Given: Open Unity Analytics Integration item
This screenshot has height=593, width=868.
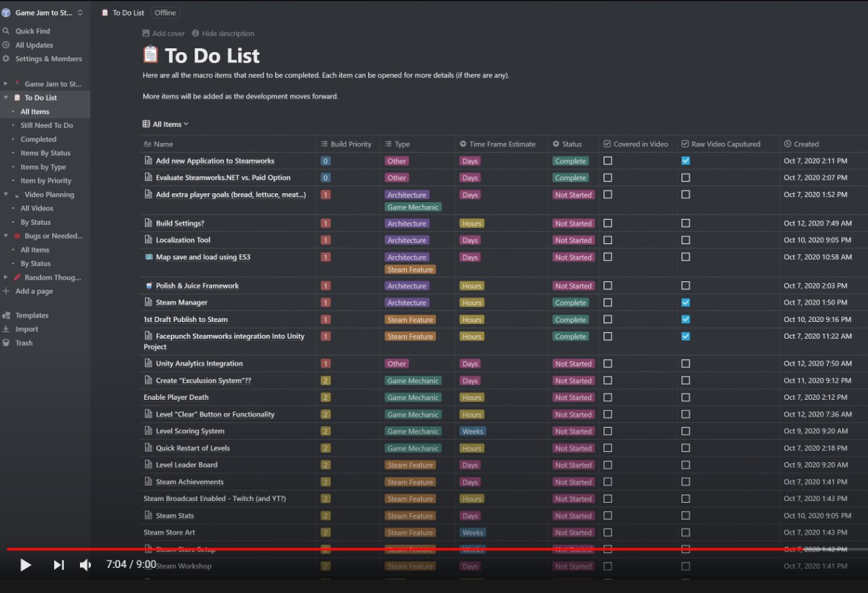Looking at the screenshot, I should click(x=199, y=363).
